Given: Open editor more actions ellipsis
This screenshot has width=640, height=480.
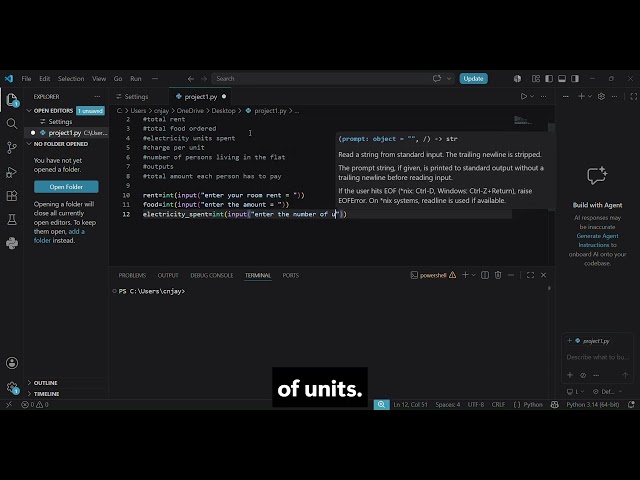Looking at the screenshot, I should pos(543,97).
